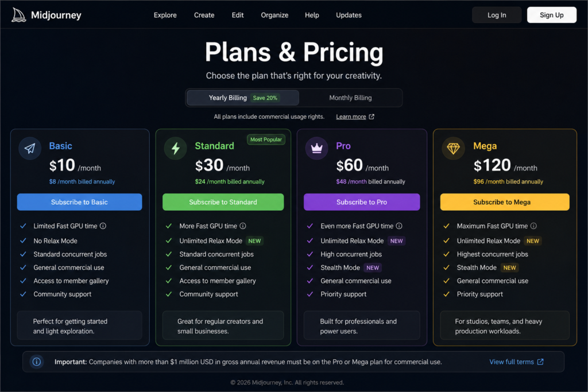Viewport: 588px width, 392px height.
Task: Click the Pro plan crown icon
Action: click(x=316, y=149)
